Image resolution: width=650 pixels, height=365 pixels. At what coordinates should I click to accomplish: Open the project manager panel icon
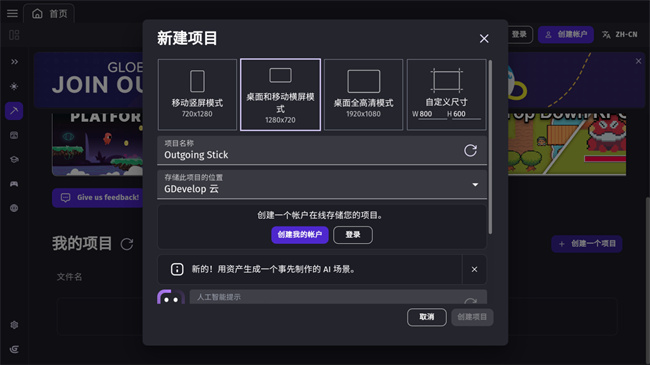(14, 35)
